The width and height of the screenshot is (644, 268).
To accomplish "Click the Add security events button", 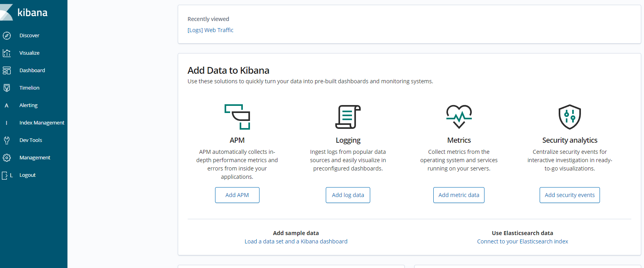I will [570, 195].
